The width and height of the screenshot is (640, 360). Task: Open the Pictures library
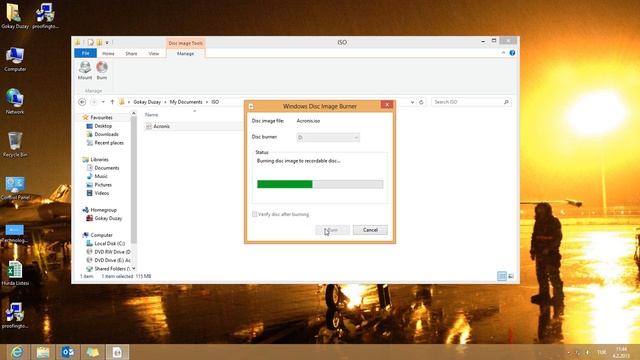click(103, 185)
